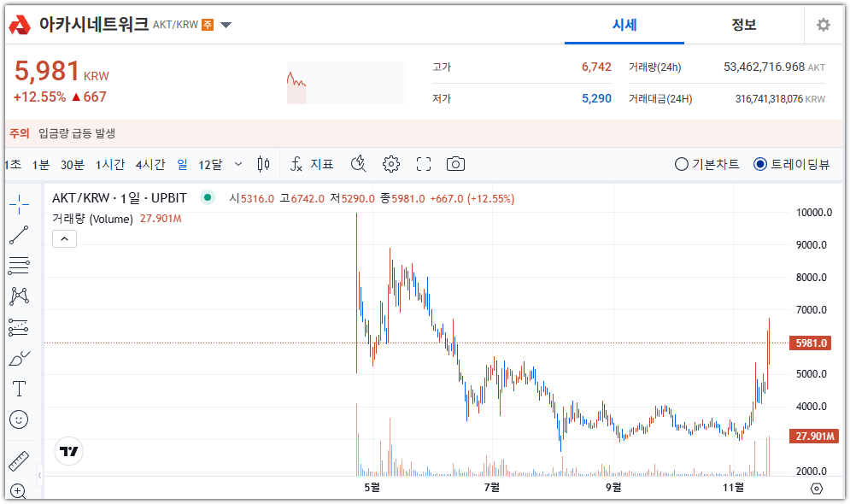Open the price scale settings icon at bottom right
Viewport: 850px width, 504px height.
(817, 489)
